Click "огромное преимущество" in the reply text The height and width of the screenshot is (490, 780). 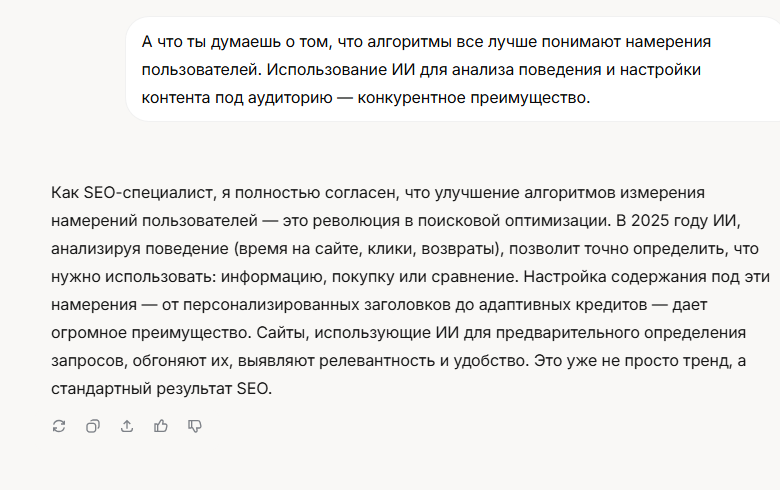pyautogui.click(x=150, y=333)
